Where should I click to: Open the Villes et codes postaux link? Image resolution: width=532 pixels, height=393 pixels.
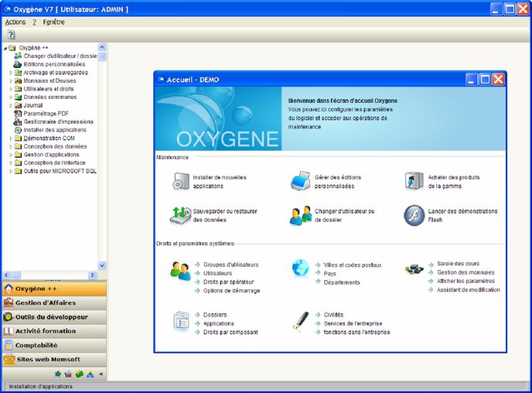click(x=352, y=265)
